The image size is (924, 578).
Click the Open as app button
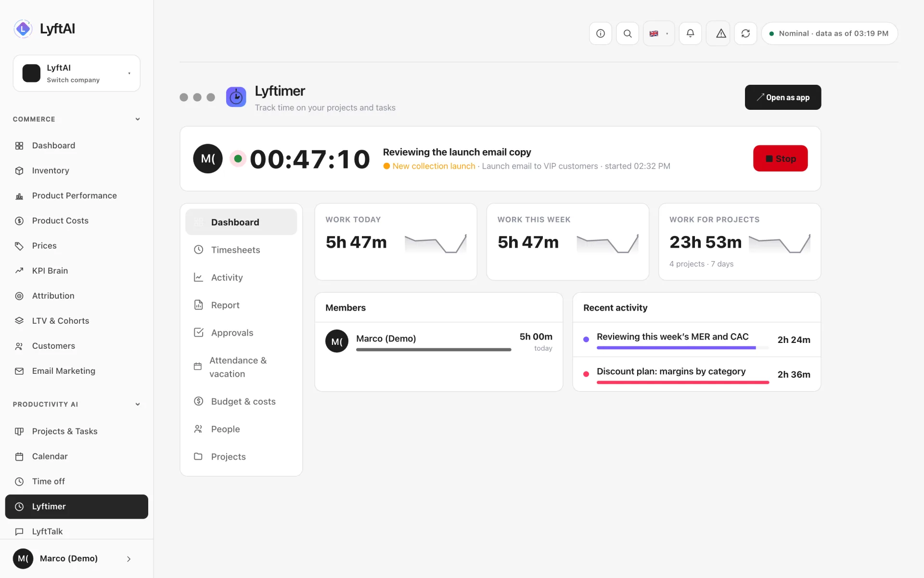point(783,97)
